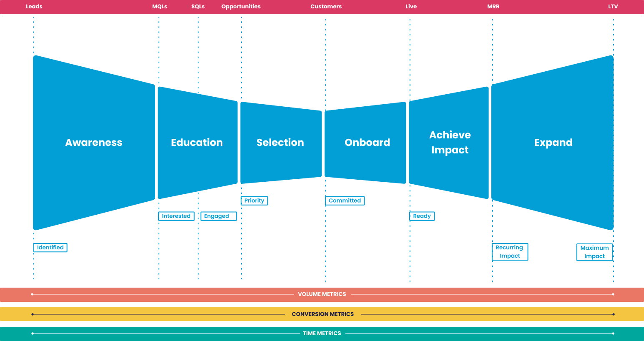Select the LTV header label
644x341 pixels.
pyautogui.click(x=613, y=6)
